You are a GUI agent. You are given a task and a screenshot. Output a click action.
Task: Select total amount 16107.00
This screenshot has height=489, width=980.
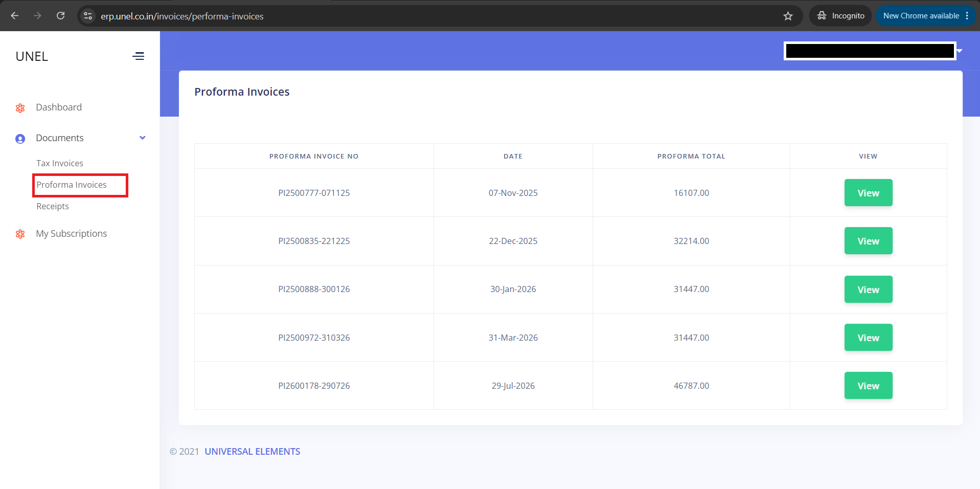pos(691,193)
